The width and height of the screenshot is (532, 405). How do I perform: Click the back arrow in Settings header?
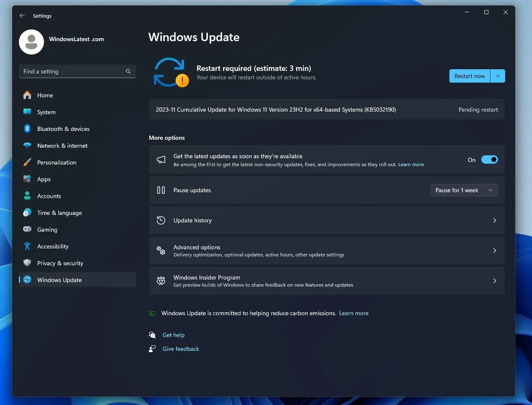click(x=22, y=16)
